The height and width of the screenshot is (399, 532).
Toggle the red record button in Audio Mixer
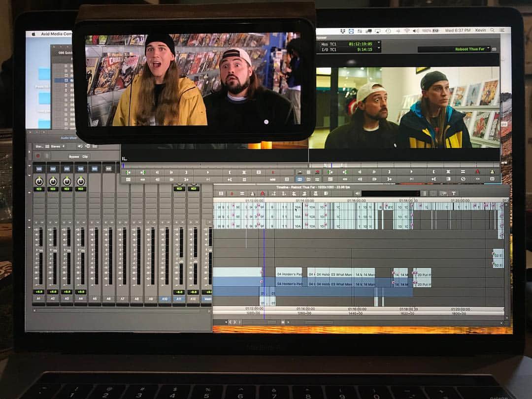click(38, 156)
